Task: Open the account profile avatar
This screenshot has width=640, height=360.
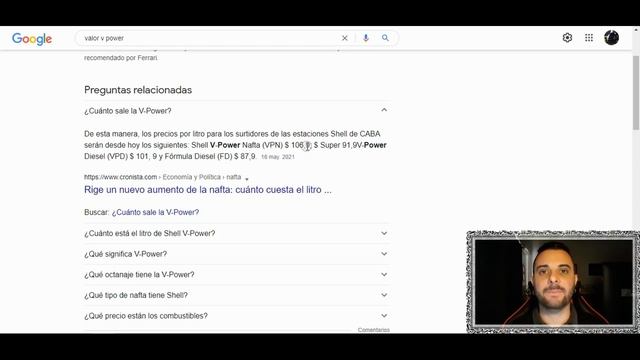Action: (611, 38)
